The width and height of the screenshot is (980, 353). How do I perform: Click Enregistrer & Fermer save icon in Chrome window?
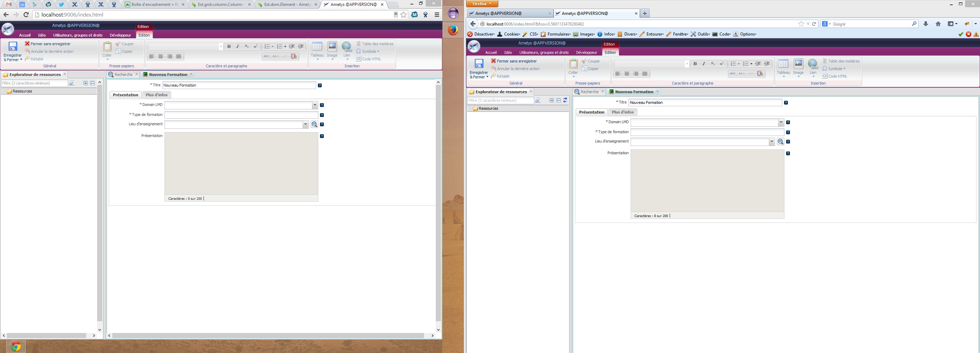(13, 47)
